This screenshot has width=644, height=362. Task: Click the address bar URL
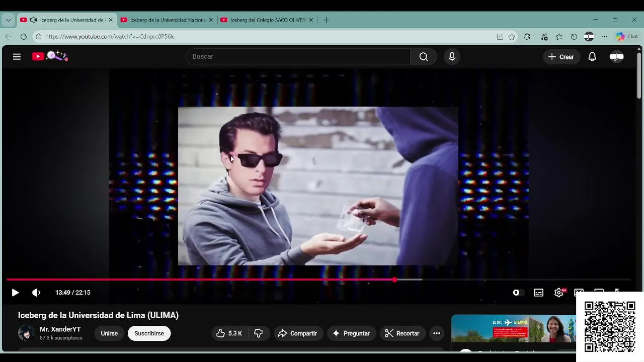click(109, 37)
